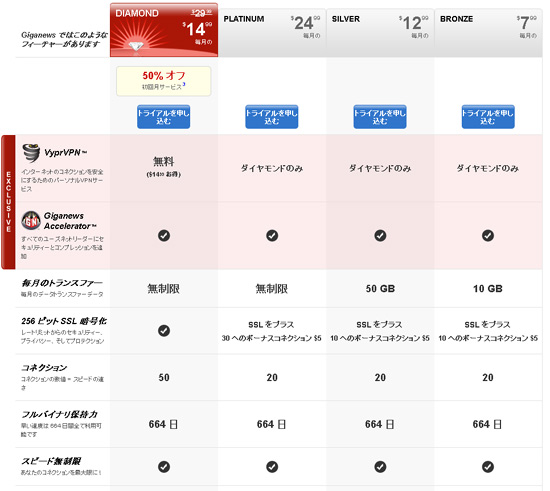Open footnote 3 link beside 初回月サービス
550x491 pixels.
(x=184, y=85)
